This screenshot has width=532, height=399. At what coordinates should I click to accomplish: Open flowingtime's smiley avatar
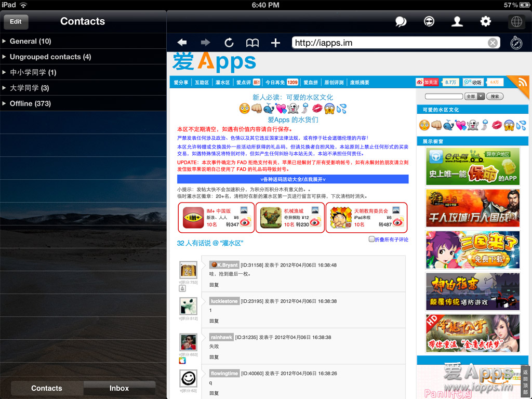pyautogui.click(x=188, y=378)
